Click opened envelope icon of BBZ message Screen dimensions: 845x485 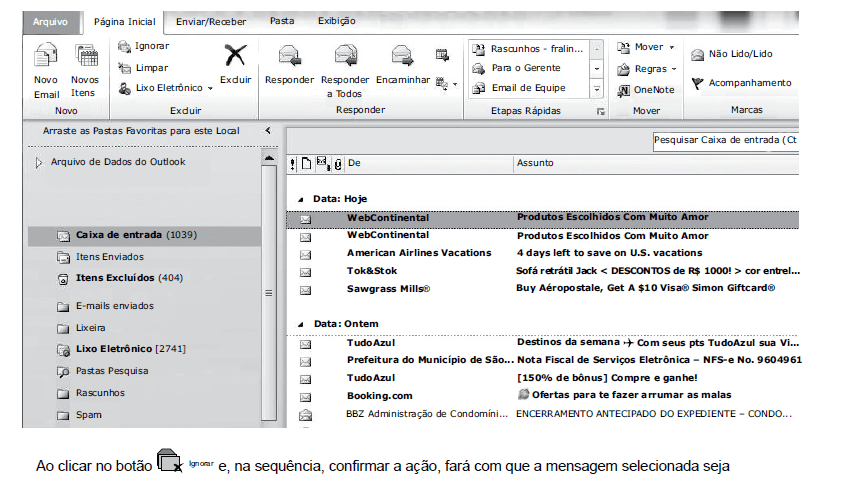306,415
